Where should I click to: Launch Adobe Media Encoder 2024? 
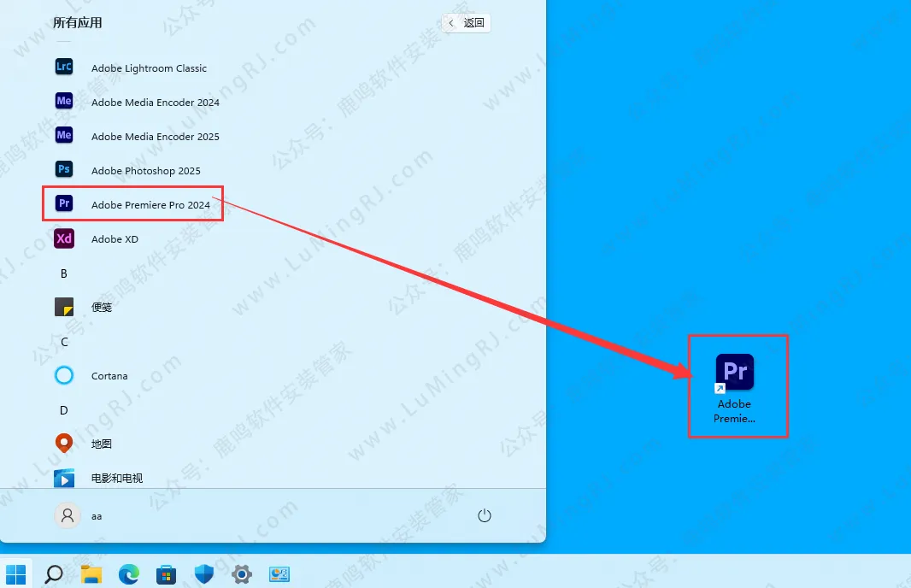pos(155,103)
